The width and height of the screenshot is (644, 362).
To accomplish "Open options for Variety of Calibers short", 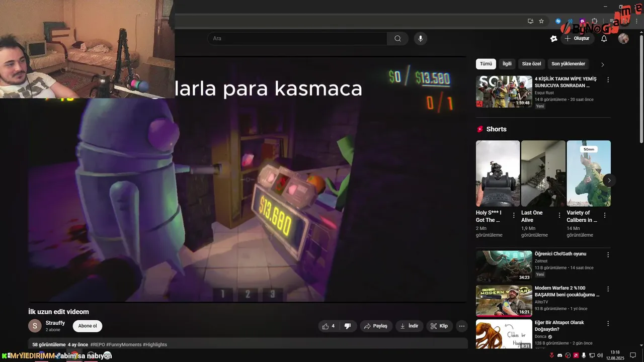I will pos(605,215).
